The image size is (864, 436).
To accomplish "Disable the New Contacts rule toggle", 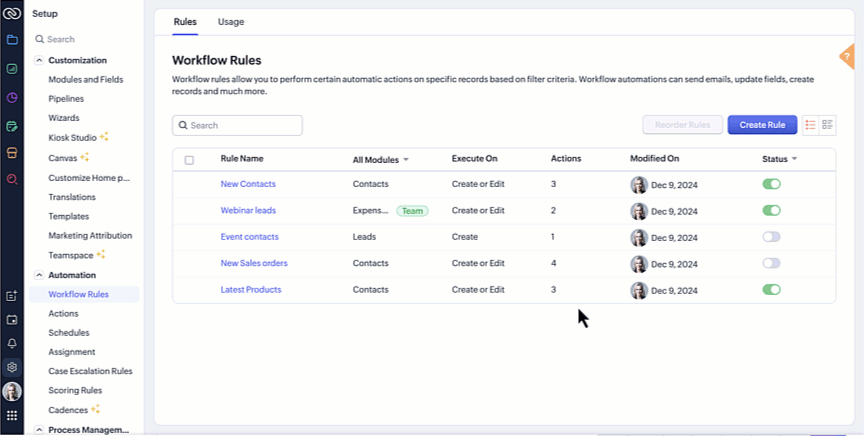I will tap(771, 184).
